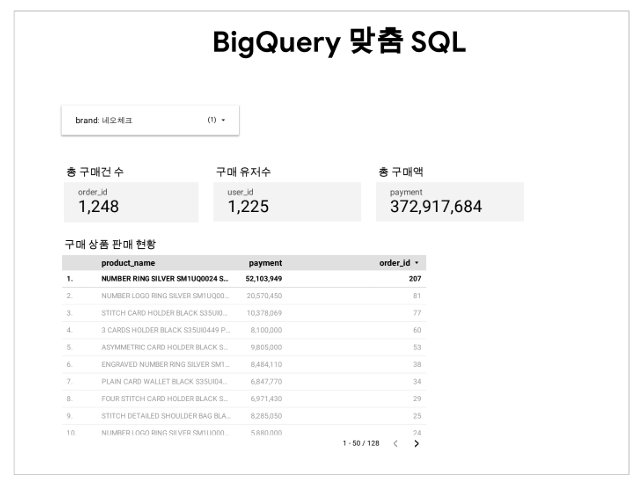
Task: Click order count 207
Action: pos(415,279)
